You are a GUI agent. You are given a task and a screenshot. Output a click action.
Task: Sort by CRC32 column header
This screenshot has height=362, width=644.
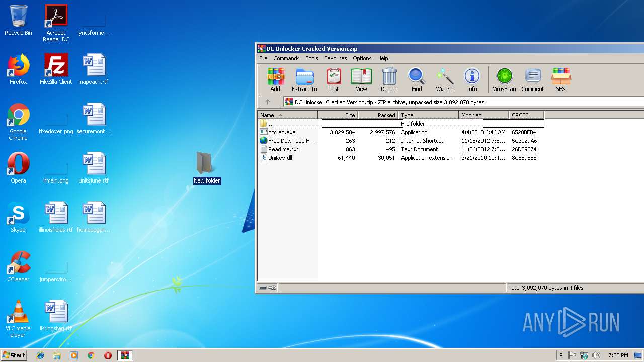point(526,115)
